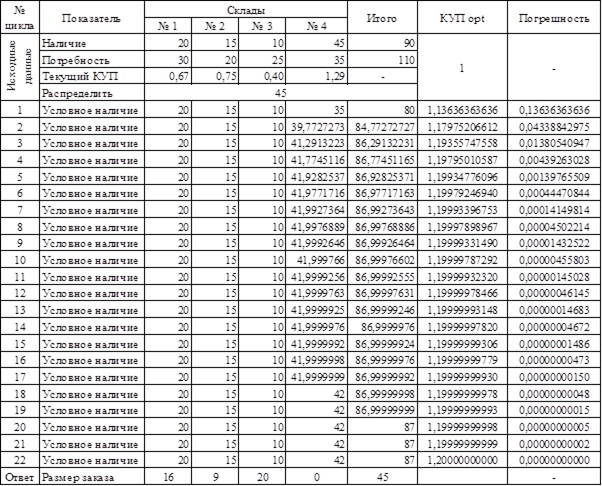This screenshot has height=486, width=602.
Task: Select the step number 22 cell
Action: click(19, 459)
